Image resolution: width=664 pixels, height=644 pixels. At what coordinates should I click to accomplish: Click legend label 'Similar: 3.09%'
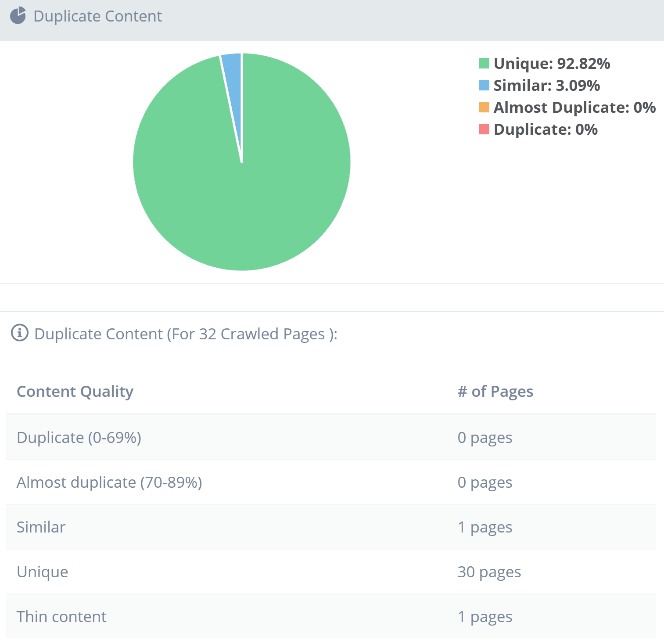point(547,86)
